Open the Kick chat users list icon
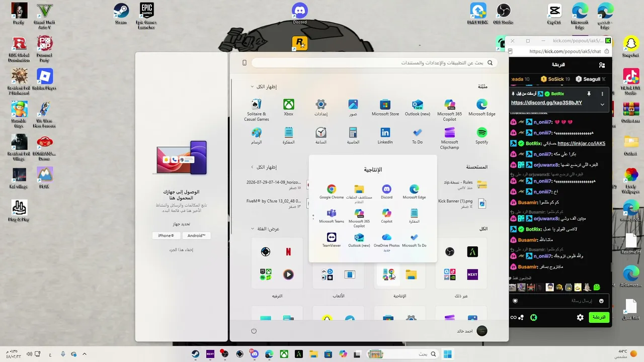Image resolution: width=644 pixels, height=362 pixels. pos(602,65)
